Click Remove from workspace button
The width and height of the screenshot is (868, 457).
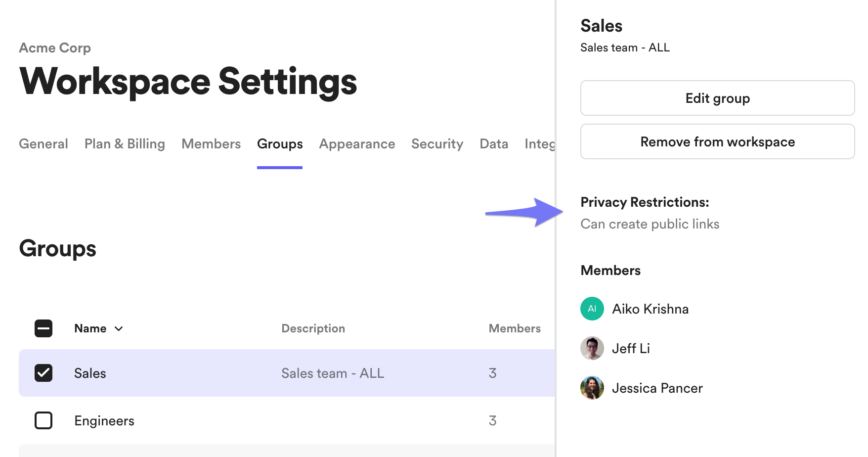(717, 142)
